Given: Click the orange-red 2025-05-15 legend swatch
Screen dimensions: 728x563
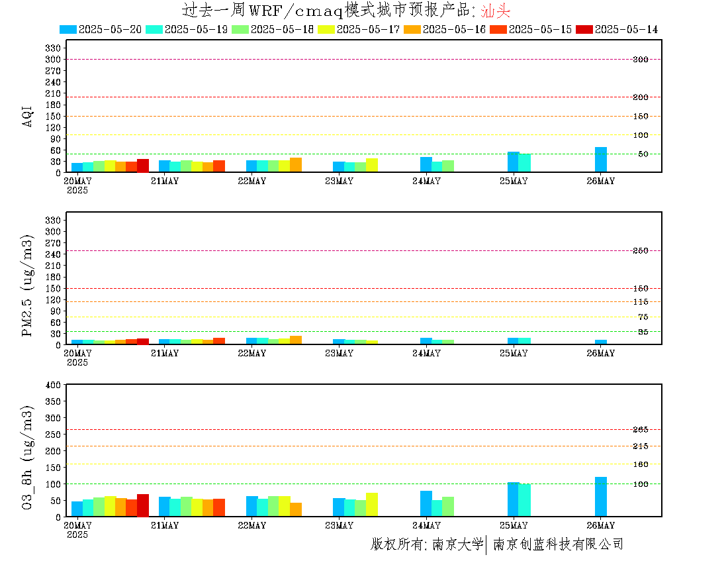Looking at the screenshot, I should tap(498, 29).
